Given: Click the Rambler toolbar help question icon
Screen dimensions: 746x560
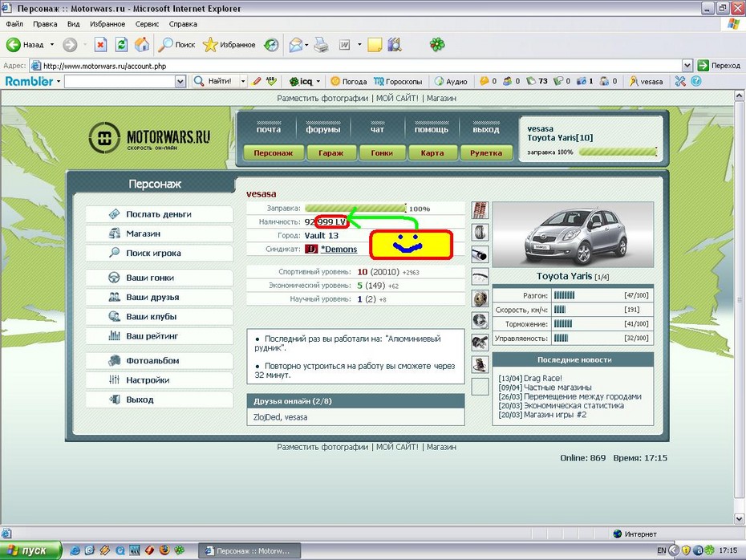Looking at the screenshot, I should click(x=695, y=81).
